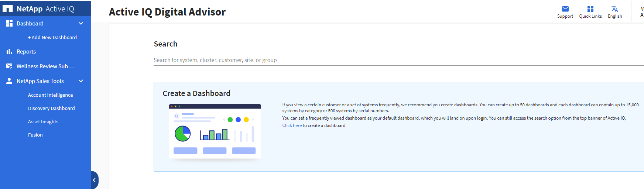This screenshot has width=644, height=189.
Task: Click the 'Click here' dashboard link
Action: pyautogui.click(x=292, y=126)
